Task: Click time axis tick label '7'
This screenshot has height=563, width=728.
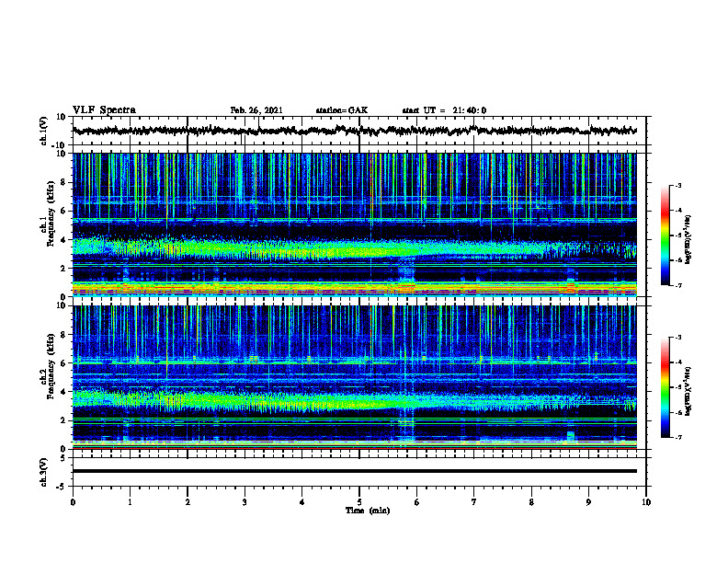Action: [x=474, y=502]
